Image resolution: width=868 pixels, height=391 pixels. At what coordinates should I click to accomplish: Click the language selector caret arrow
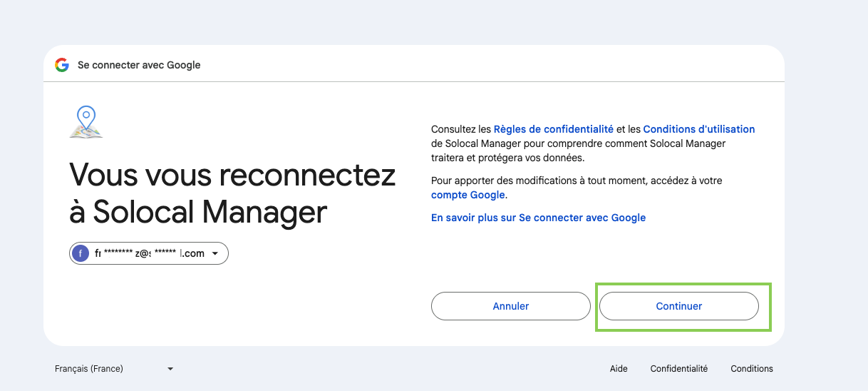pyautogui.click(x=170, y=369)
